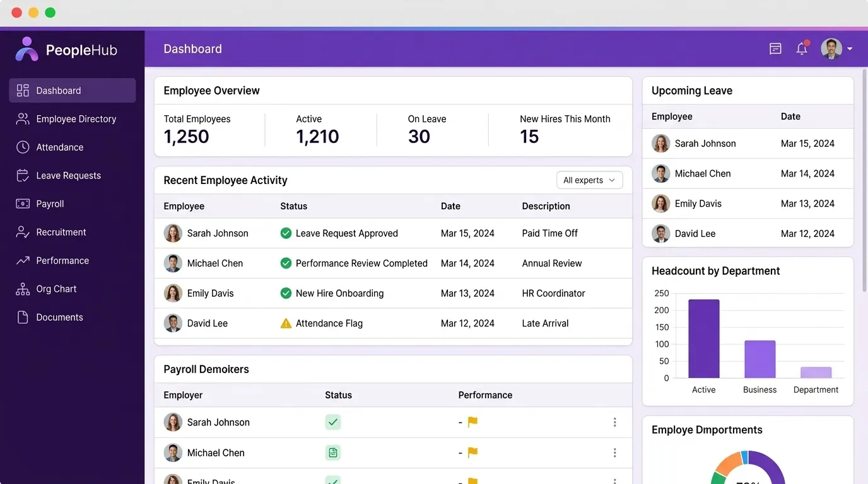Viewport: 868px width, 484px height.
Task: Click the Annual Review description cell
Action: coord(552,263)
